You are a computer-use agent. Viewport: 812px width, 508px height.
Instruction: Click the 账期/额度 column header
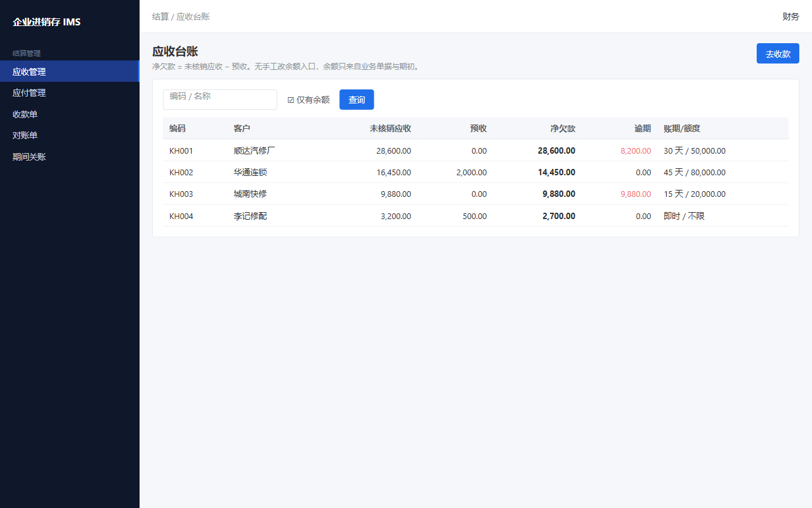[682, 128]
